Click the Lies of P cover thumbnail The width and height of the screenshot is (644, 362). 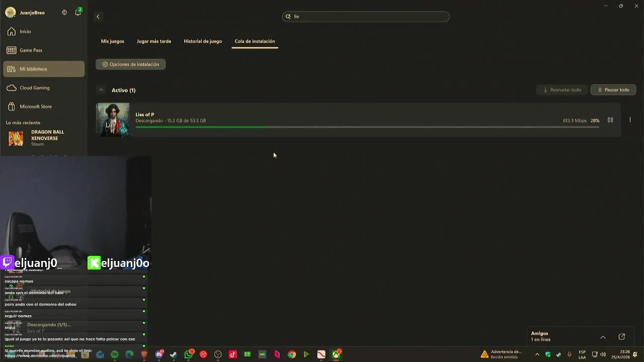(x=113, y=120)
